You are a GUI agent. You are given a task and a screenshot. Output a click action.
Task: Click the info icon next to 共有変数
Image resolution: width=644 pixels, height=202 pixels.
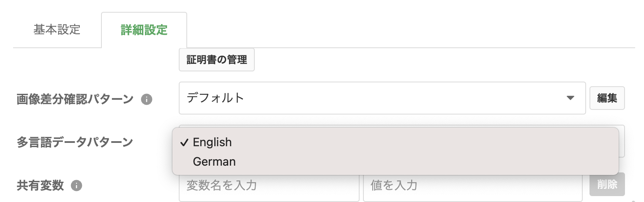coord(76,186)
